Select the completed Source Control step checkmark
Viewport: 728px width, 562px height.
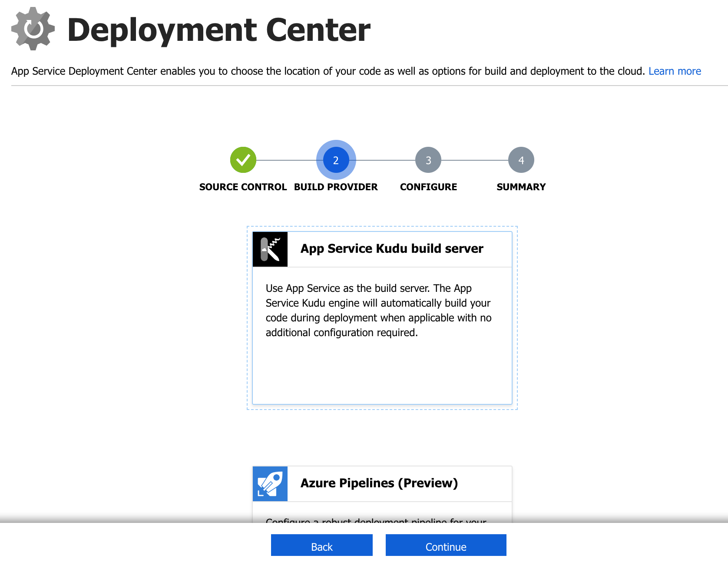[x=243, y=160]
